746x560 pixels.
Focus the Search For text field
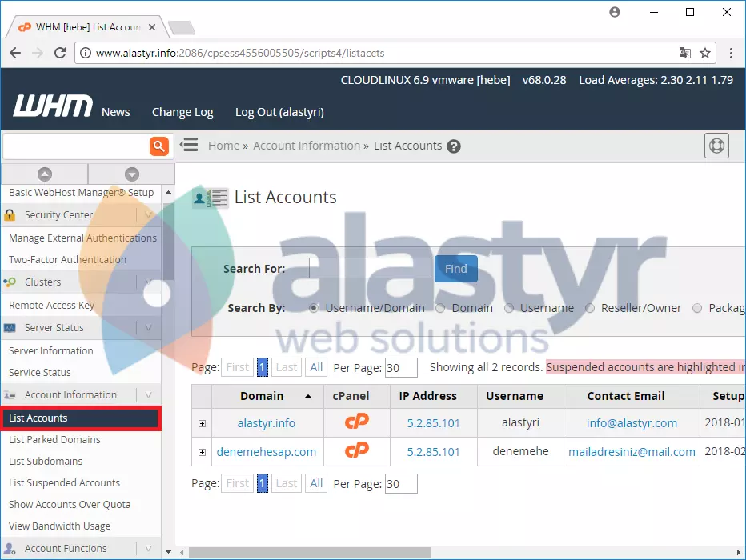(x=370, y=268)
